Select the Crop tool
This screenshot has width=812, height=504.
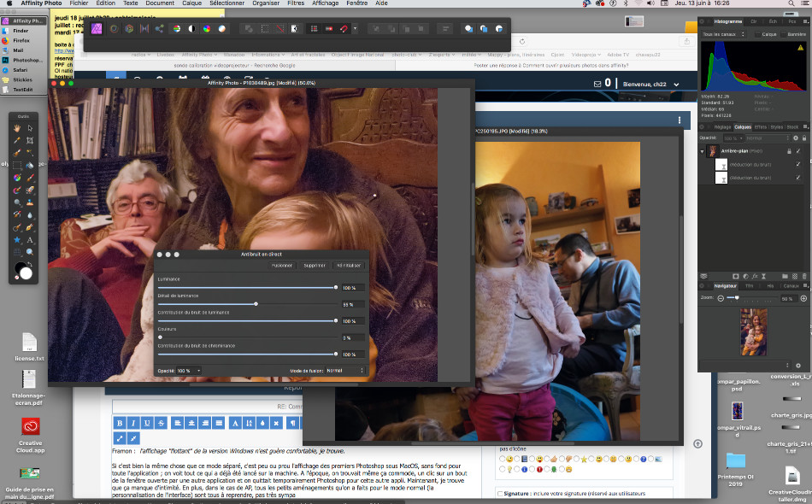[x=30, y=140]
